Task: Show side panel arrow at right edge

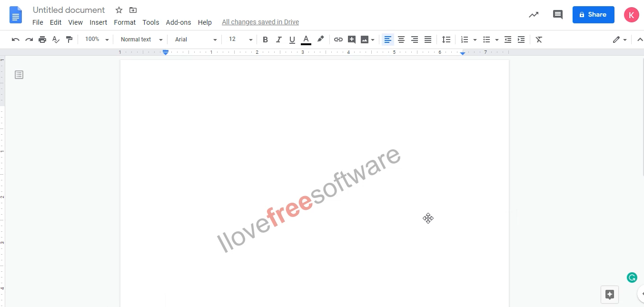Action: click(641, 294)
